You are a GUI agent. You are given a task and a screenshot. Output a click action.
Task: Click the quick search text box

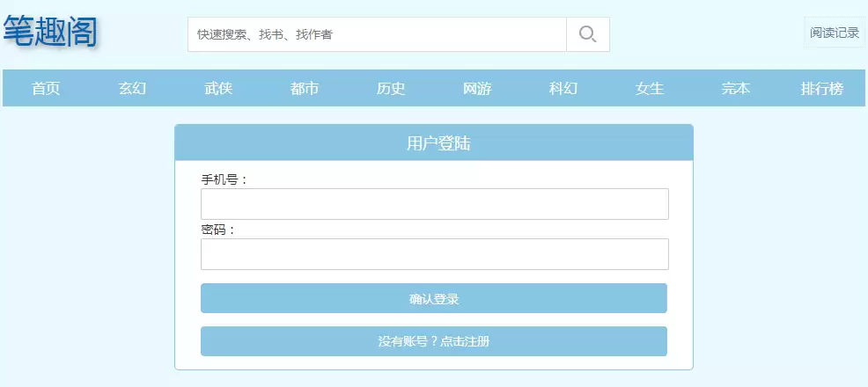[377, 34]
